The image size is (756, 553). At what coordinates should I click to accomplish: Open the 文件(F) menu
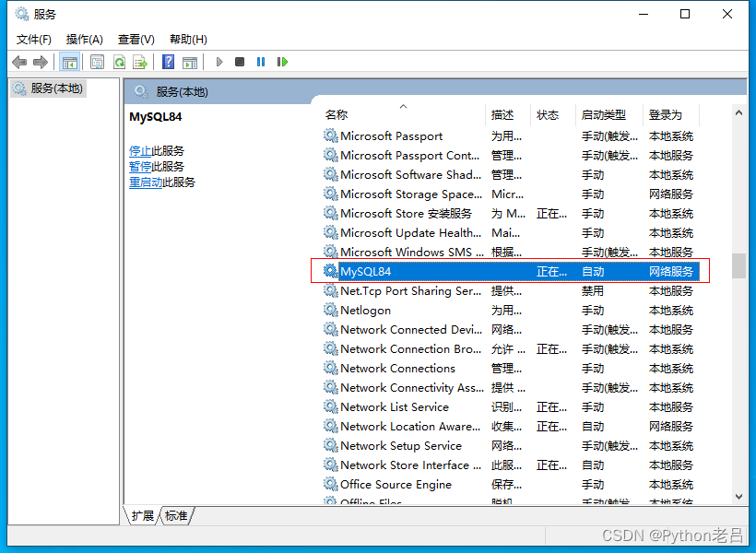click(34, 40)
